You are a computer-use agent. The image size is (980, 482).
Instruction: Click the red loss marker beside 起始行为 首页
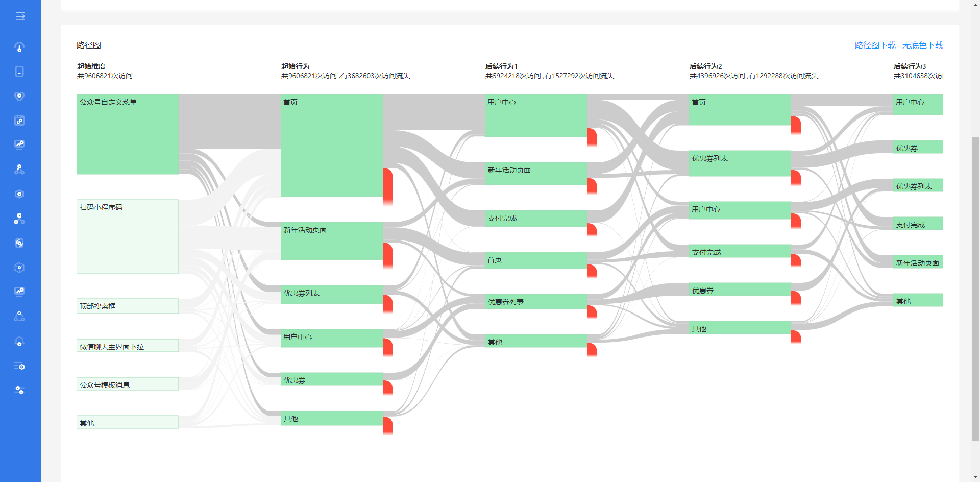[388, 185]
